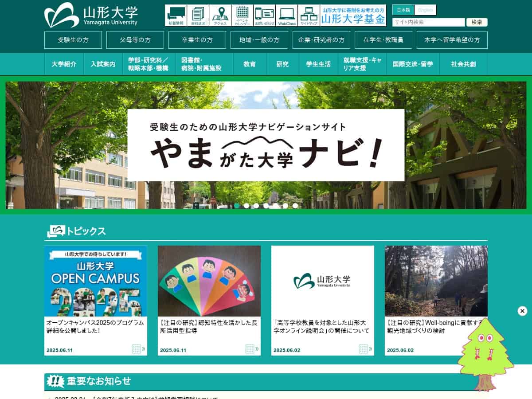
Task: Open the イベントカレンダー icon
Action: (242, 16)
